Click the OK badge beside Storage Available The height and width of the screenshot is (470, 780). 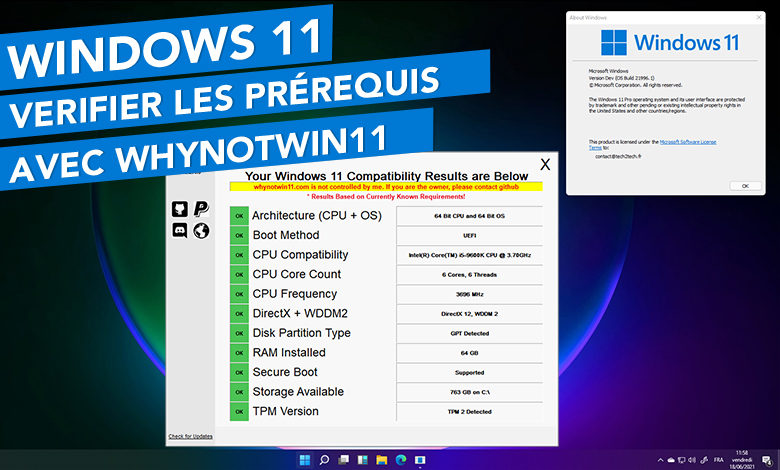point(239,392)
